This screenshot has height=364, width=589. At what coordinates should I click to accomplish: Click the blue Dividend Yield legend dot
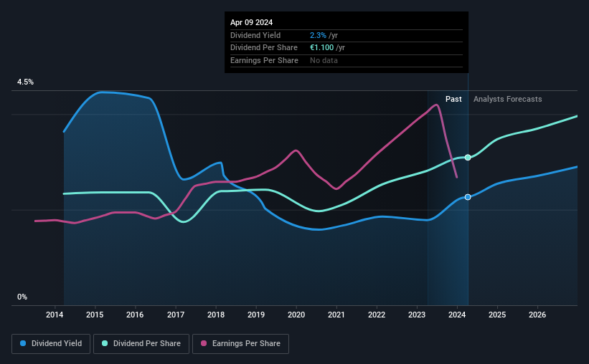click(x=23, y=343)
